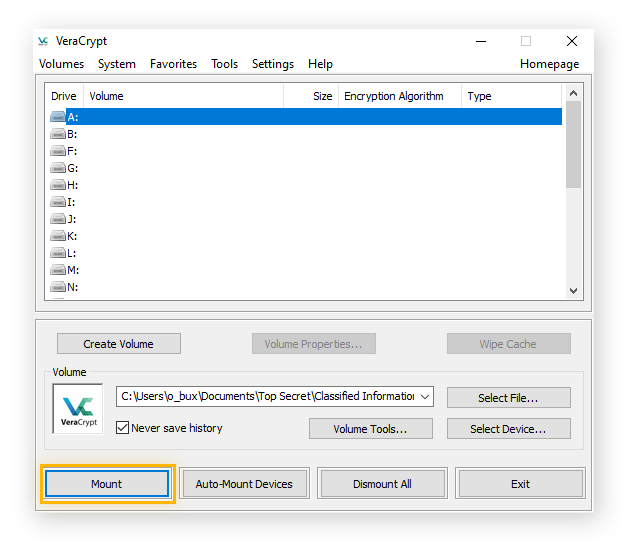Sort by the Size column header
625x545 pixels.
point(311,96)
